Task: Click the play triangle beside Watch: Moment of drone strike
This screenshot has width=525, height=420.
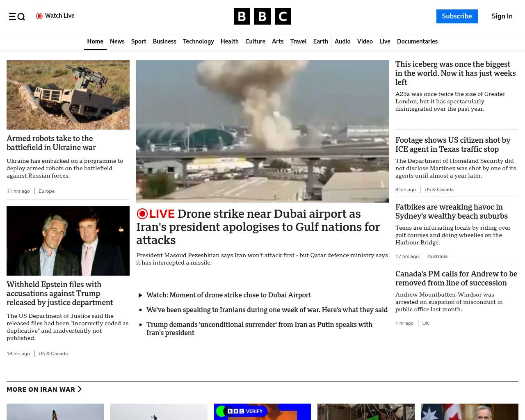Action: (x=140, y=295)
